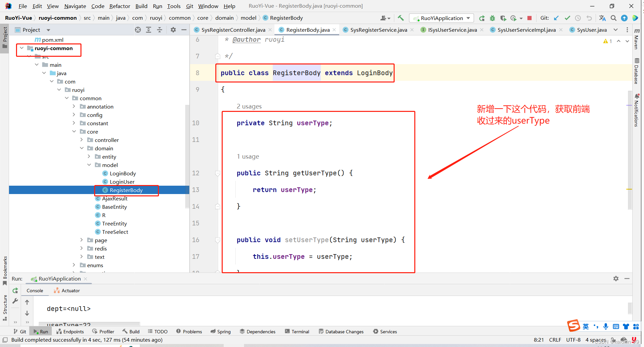Open the user account dropdown in toolbar
This screenshot has height=347, width=644.
[x=385, y=18]
